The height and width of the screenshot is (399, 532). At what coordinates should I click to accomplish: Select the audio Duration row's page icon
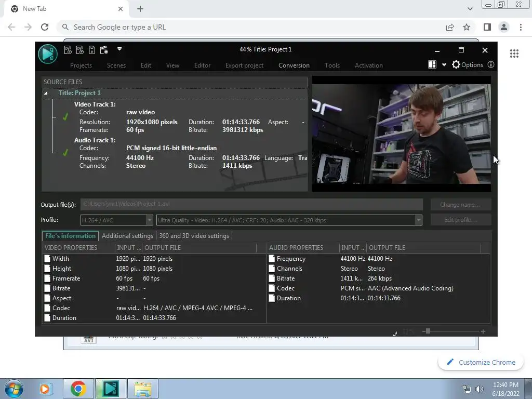point(271,298)
